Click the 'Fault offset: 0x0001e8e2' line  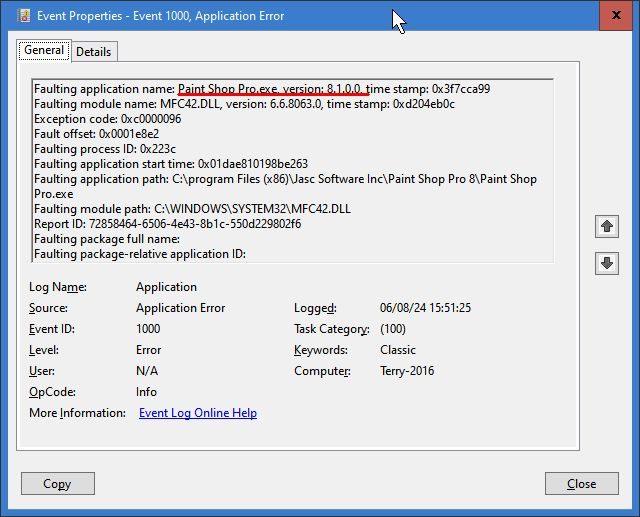click(x=97, y=134)
